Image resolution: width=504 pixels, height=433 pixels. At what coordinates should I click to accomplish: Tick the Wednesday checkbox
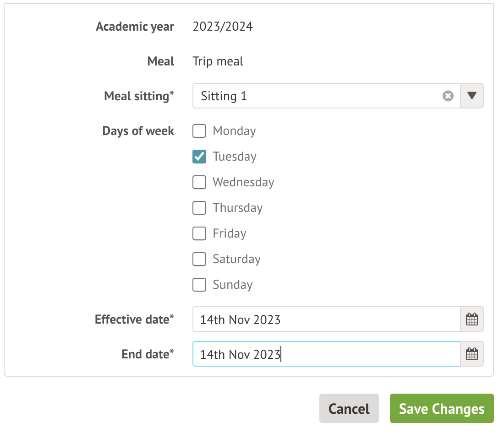tap(199, 182)
